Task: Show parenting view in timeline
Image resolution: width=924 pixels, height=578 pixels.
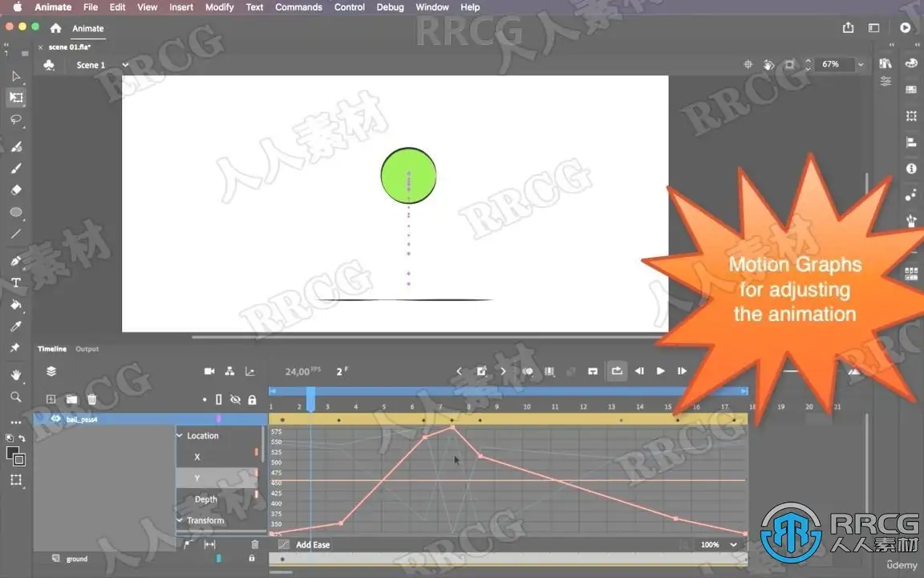Action: point(230,371)
